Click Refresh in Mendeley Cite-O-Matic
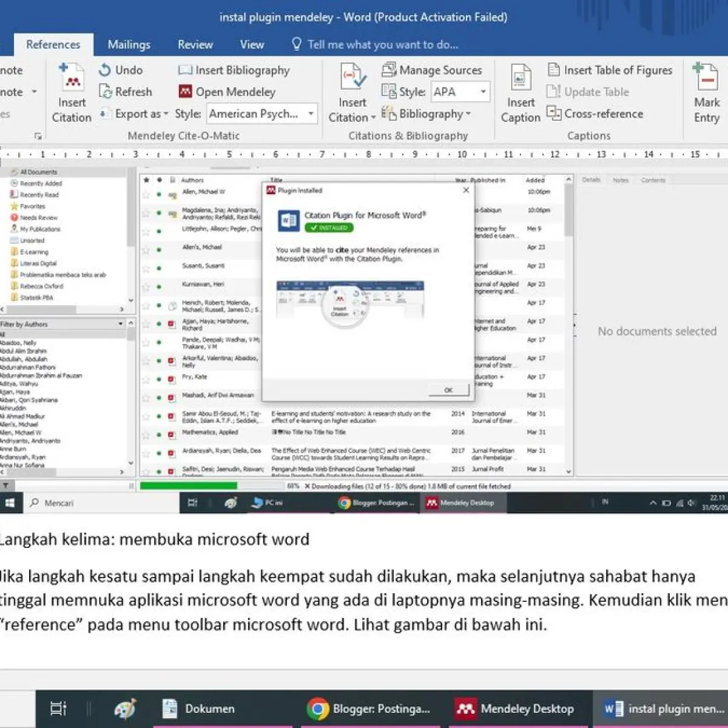 pos(126,92)
